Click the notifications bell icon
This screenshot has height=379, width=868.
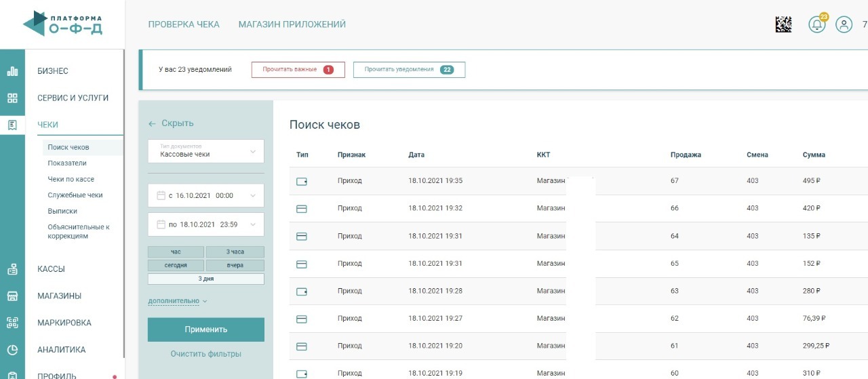pyautogui.click(x=817, y=25)
